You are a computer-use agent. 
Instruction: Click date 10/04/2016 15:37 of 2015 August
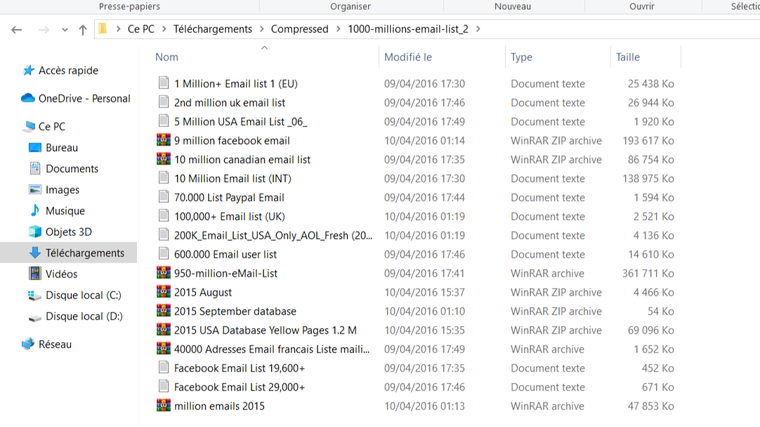click(425, 292)
